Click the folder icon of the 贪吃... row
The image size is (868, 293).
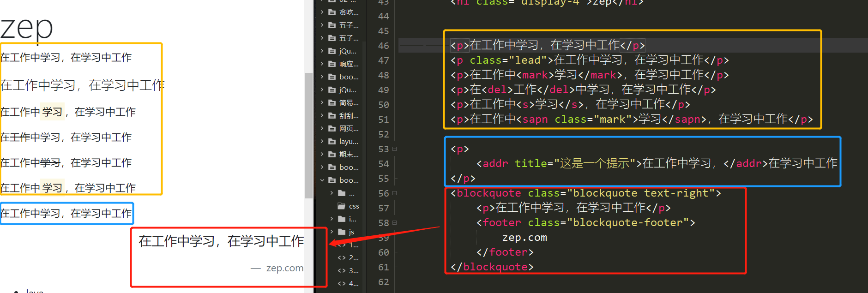point(332,12)
